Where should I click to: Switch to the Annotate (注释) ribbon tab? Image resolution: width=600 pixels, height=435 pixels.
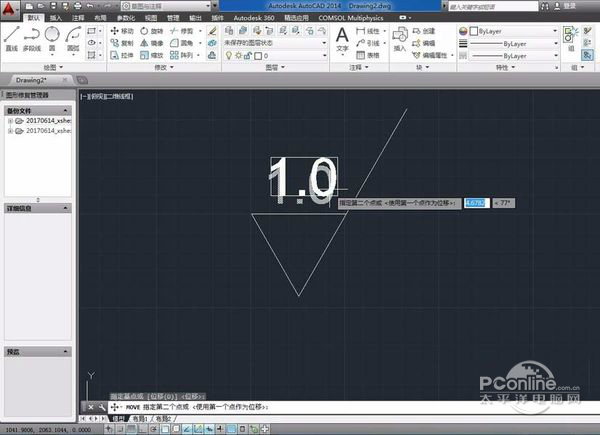78,18
